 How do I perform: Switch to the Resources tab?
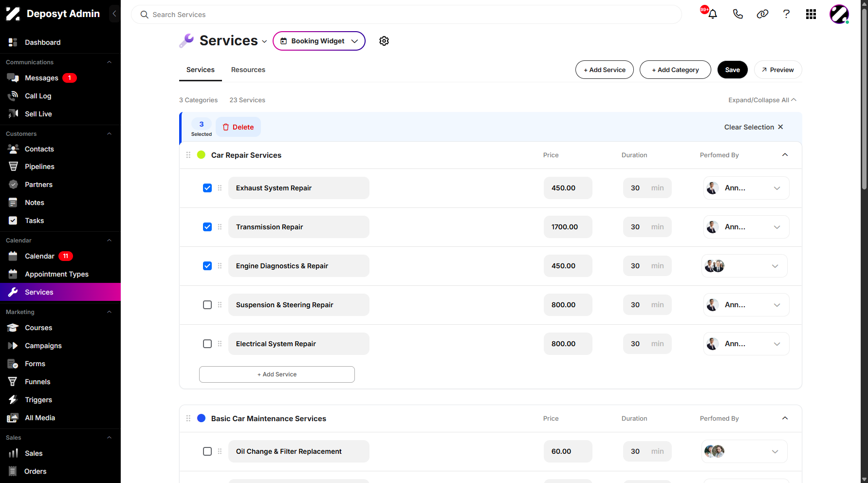coord(248,70)
